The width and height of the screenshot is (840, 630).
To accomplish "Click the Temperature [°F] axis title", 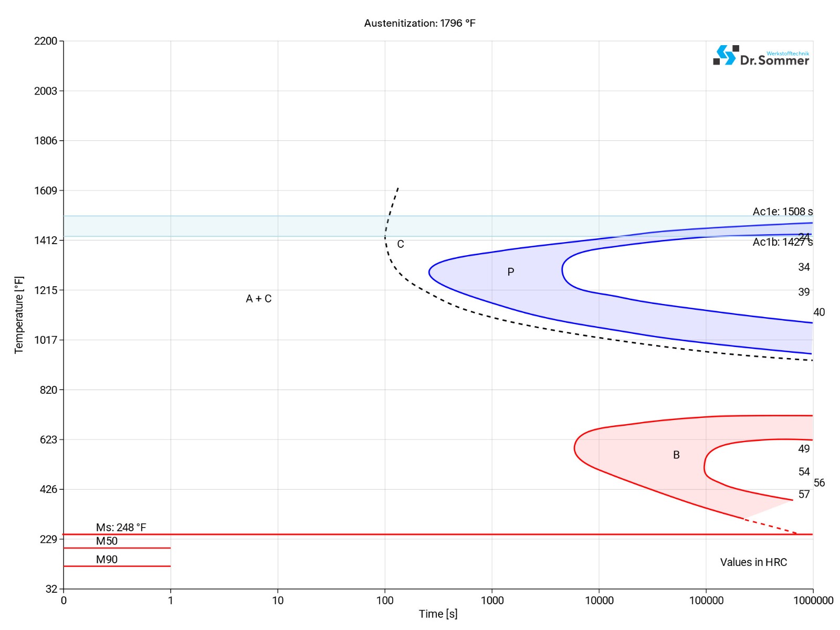I will [x=19, y=315].
